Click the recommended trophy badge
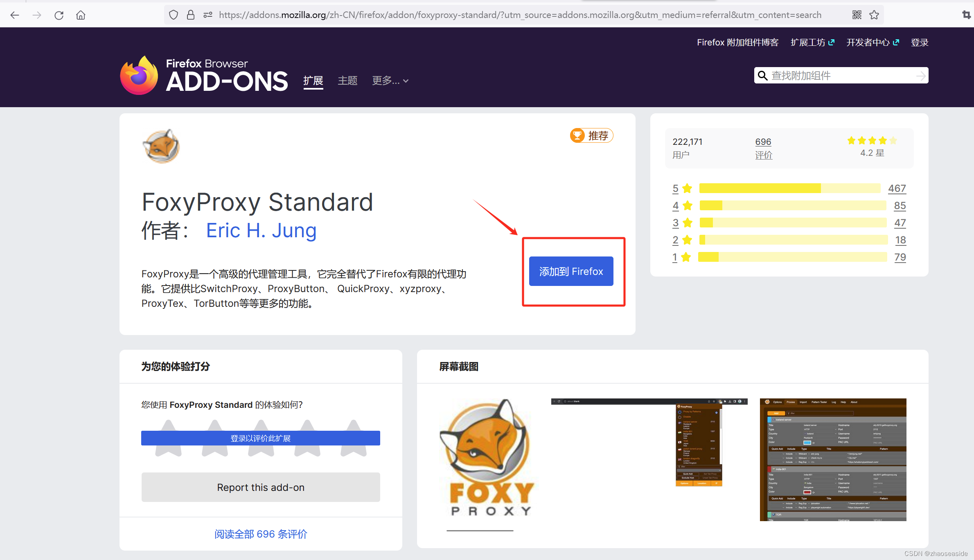Viewport: 974px width, 560px height. [591, 135]
